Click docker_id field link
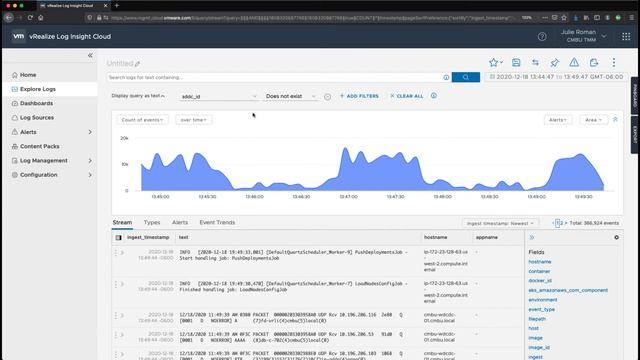This screenshot has width=640, height=360. tap(540, 281)
